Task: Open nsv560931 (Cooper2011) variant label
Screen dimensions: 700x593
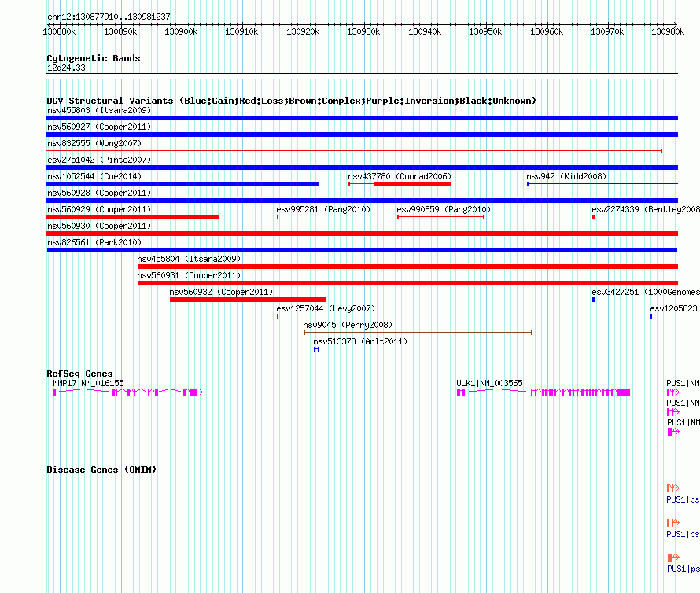Action: click(x=189, y=275)
